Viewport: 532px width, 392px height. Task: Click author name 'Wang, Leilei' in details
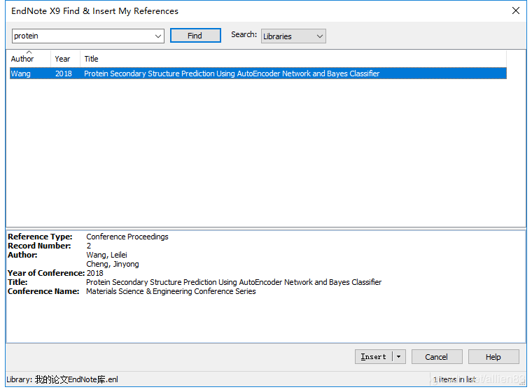pyautogui.click(x=106, y=255)
